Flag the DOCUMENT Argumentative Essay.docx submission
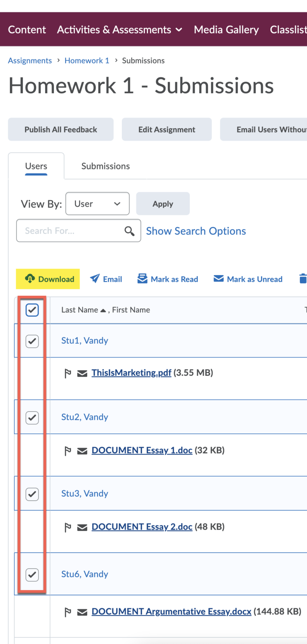This screenshot has height=644, width=307. tap(67, 611)
